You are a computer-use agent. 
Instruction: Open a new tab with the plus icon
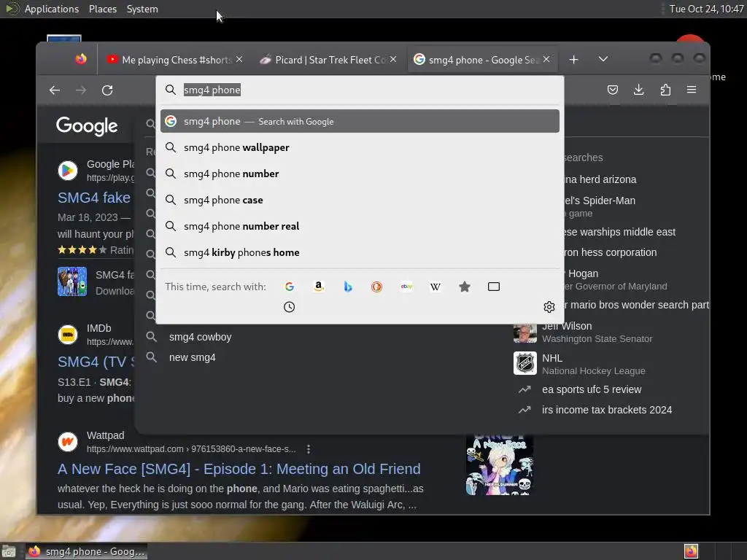click(x=573, y=60)
